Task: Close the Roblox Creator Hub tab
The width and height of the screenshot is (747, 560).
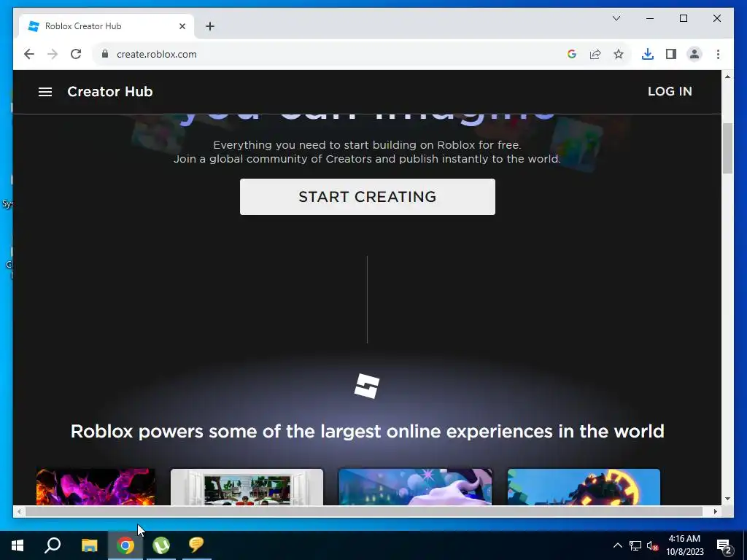Action: 182,26
